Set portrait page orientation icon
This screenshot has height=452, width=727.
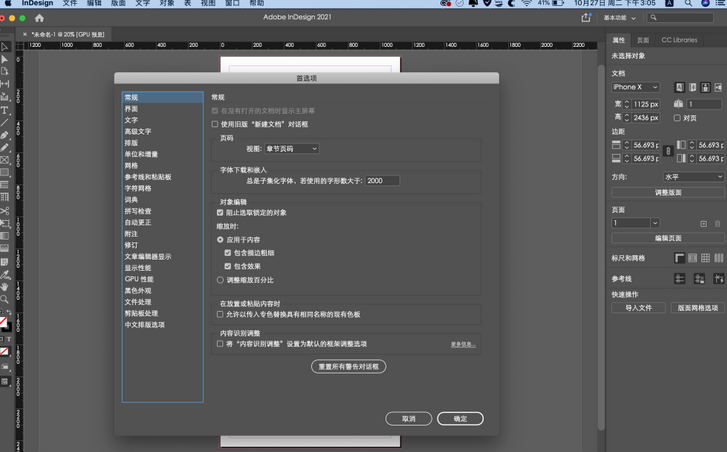(x=705, y=87)
